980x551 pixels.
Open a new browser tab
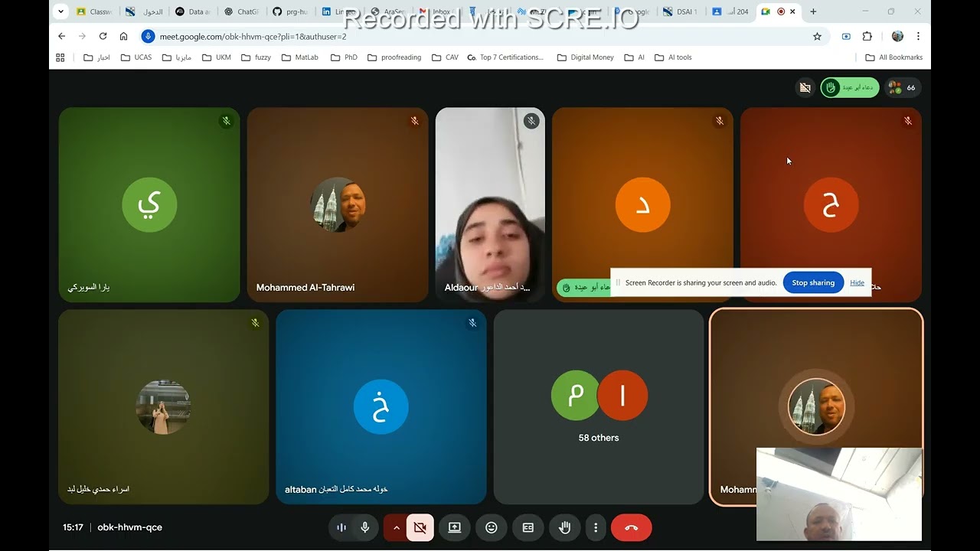pos(813,11)
